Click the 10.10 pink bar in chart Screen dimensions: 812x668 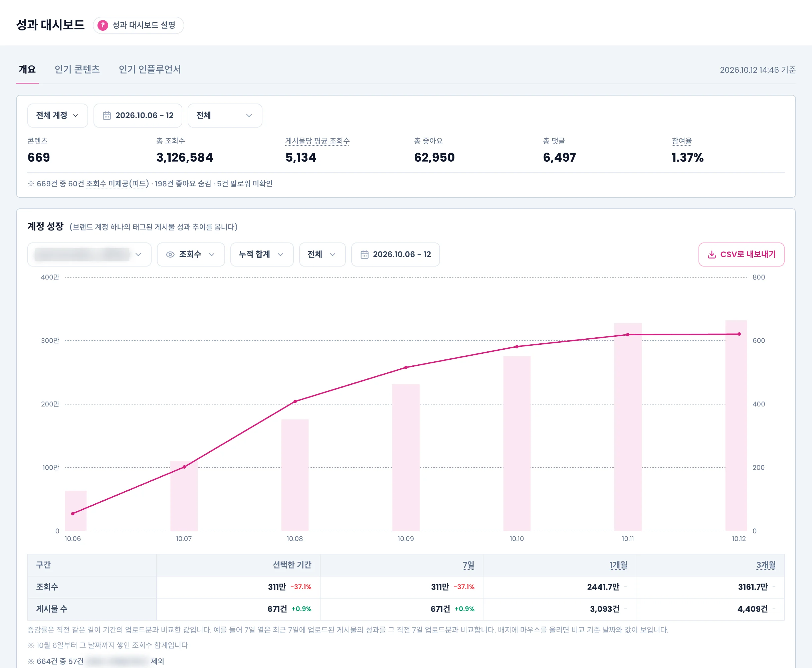tap(517, 444)
